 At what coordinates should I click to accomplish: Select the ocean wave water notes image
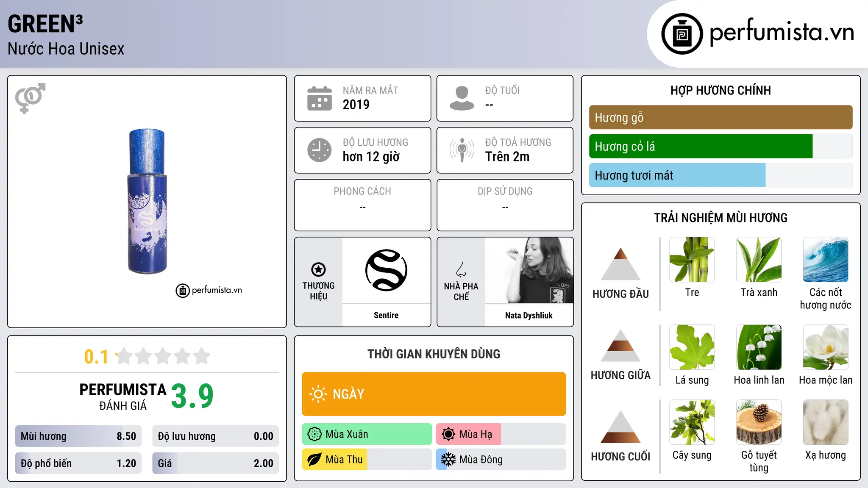pyautogui.click(x=826, y=260)
